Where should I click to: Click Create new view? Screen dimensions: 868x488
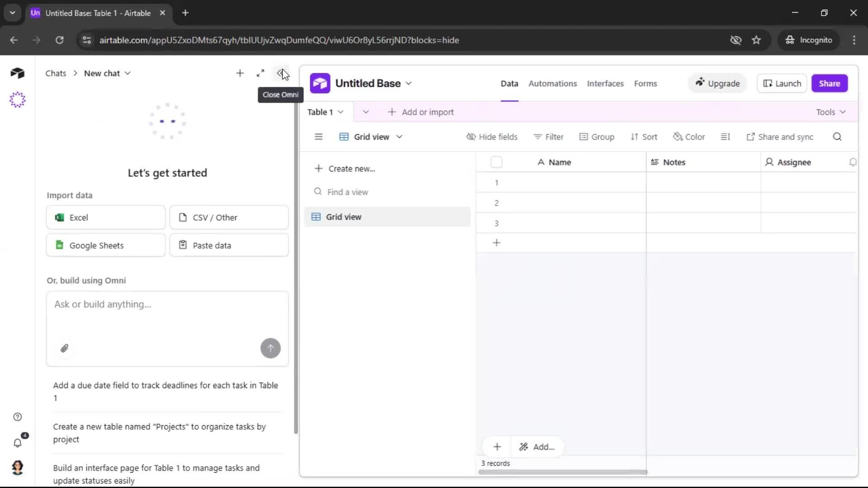tap(345, 169)
